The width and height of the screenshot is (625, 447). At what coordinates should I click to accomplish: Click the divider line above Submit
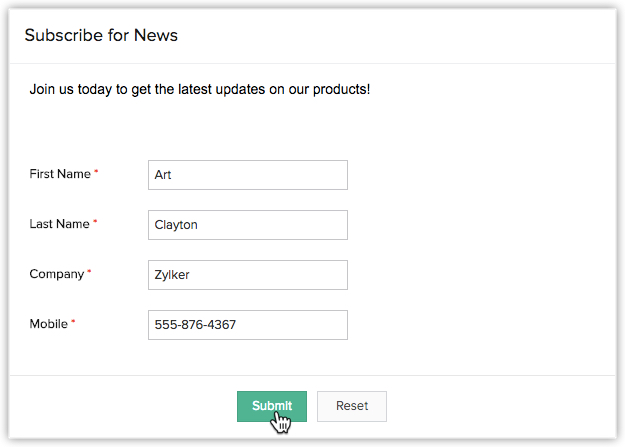coord(312,375)
